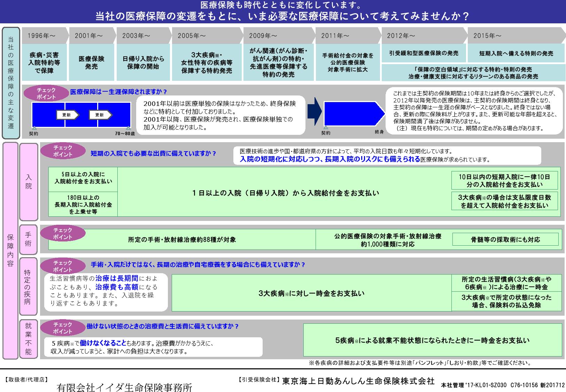Select the 特定の疾病 category label

click(29, 286)
